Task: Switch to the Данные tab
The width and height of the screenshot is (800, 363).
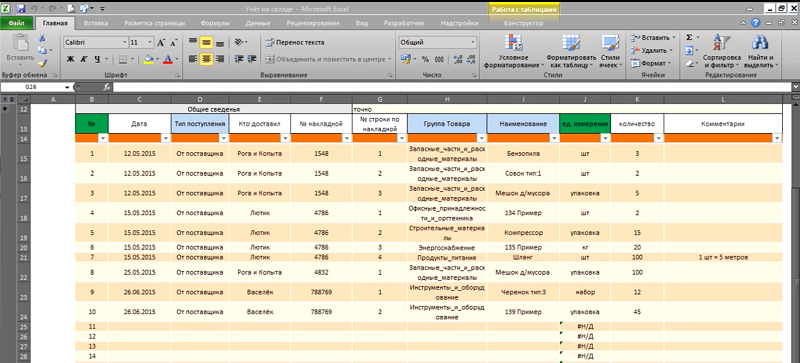Action: pyautogui.click(x=258, y=23)
